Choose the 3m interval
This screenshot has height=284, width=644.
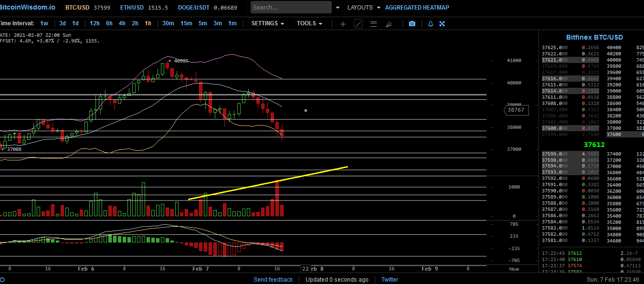click(x=217, y=23)
